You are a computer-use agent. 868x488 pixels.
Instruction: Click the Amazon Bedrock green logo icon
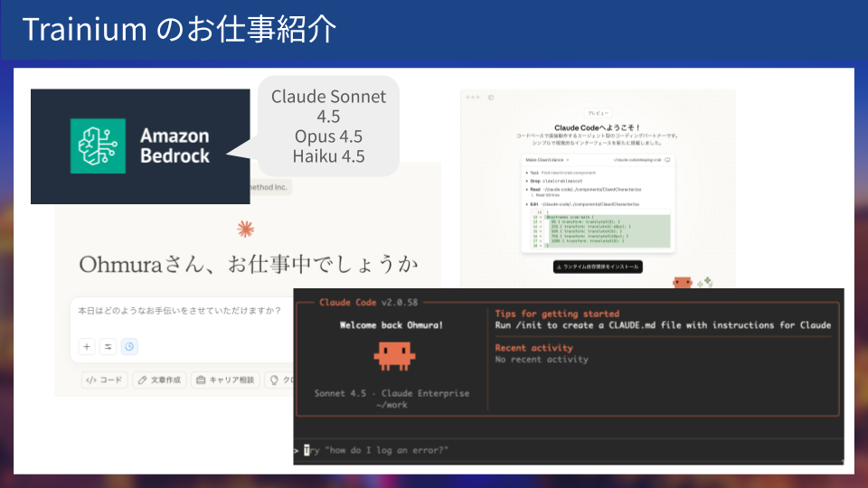(x=98, y=146)
